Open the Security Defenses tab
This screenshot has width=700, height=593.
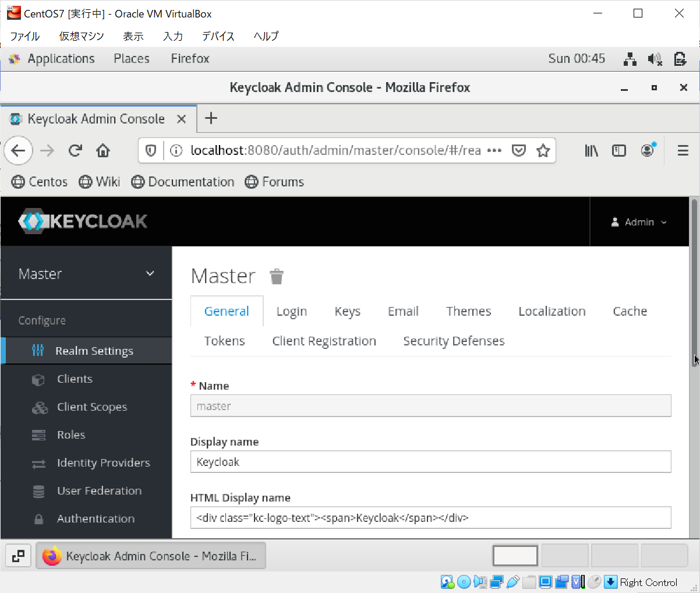pyautogui.click(x=454, y=341)
